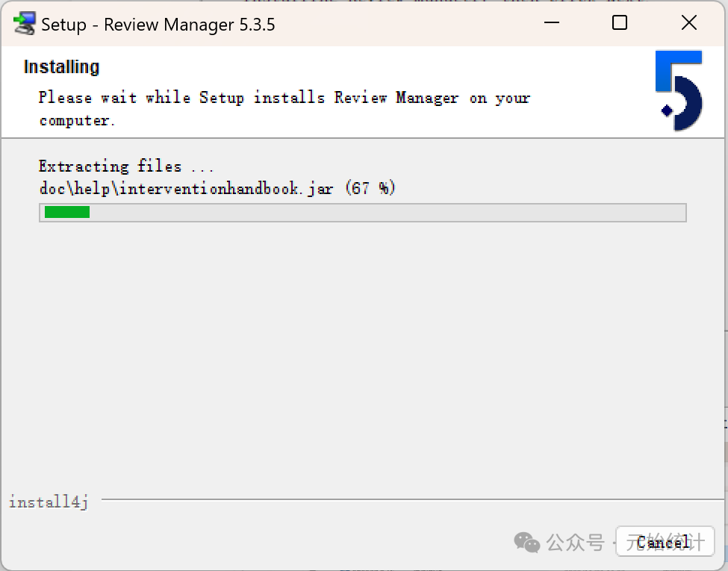Click the Setup installer icon in title bar
Screen dimensions: 728x571
[x=24, y=25]
